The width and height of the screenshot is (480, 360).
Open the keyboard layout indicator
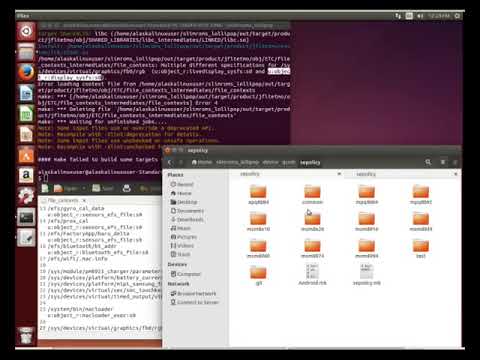pos(409,16)
